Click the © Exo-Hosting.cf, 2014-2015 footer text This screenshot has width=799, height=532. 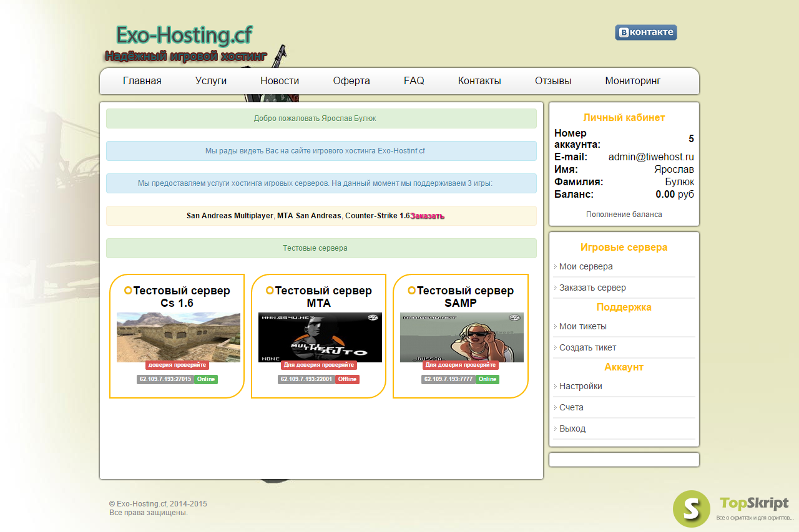pyautogui.click(x=159, y=504)
